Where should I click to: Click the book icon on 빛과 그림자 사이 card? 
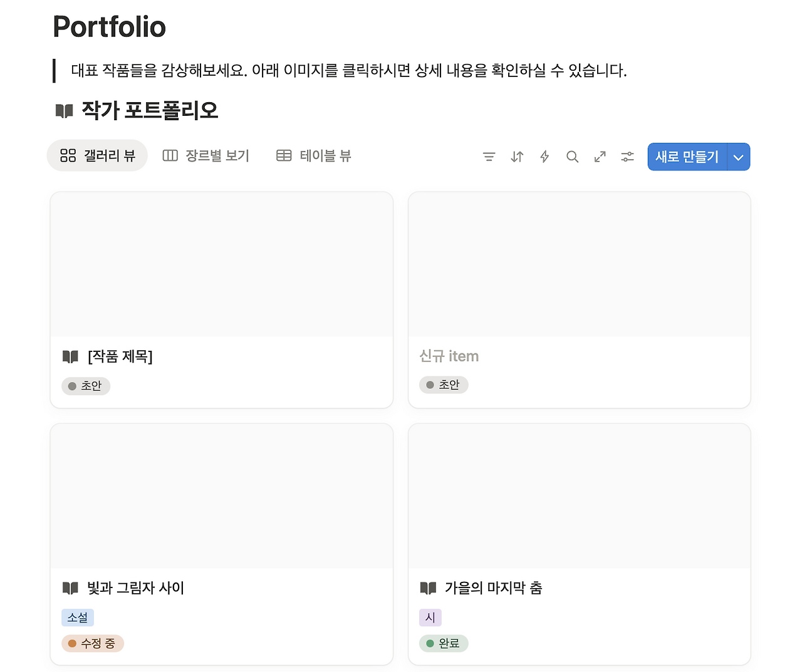coord(71,588)
